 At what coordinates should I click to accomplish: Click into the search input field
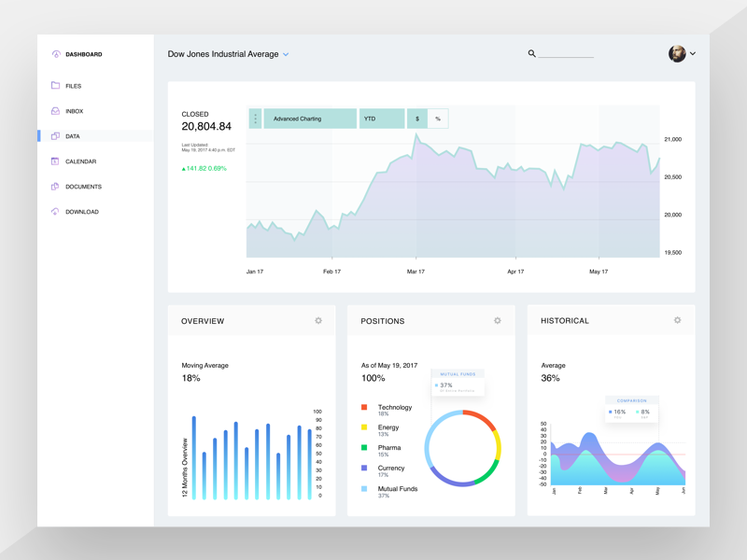coord(566,54)
